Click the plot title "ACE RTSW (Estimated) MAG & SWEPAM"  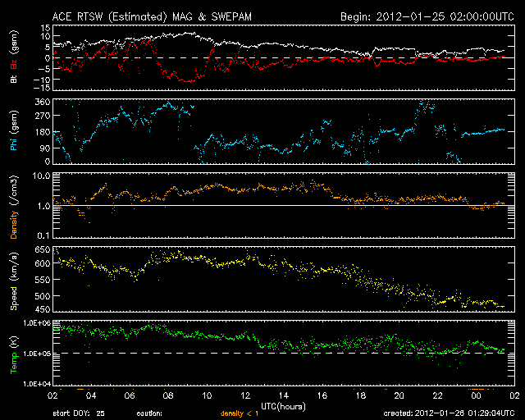coord(152,16)
